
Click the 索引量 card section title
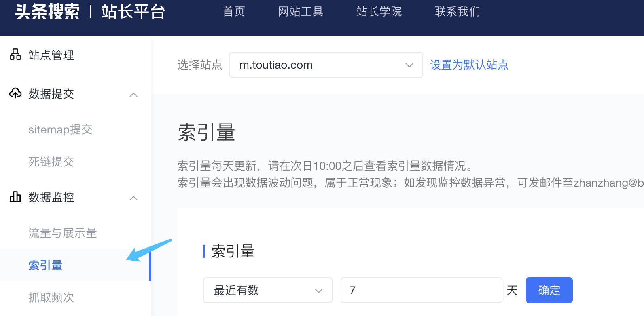coord(233,251)
